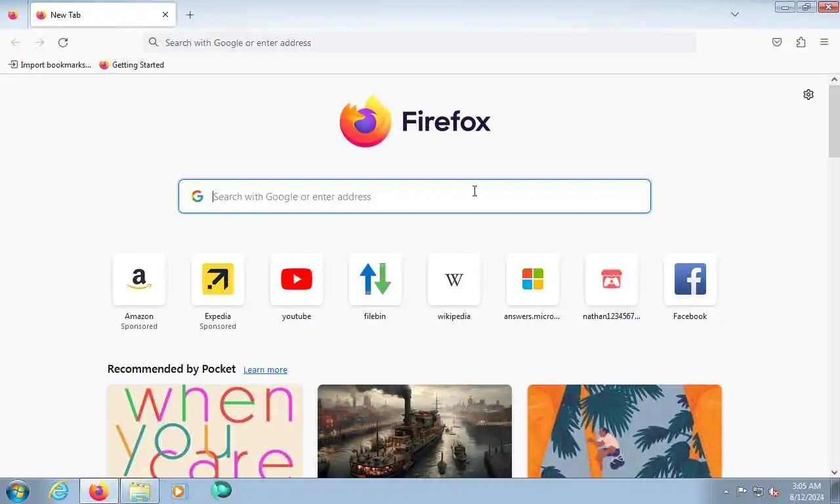Open the Action Center flag icon
This screenshot has height=504, width=840.
[x=742, y=492]
